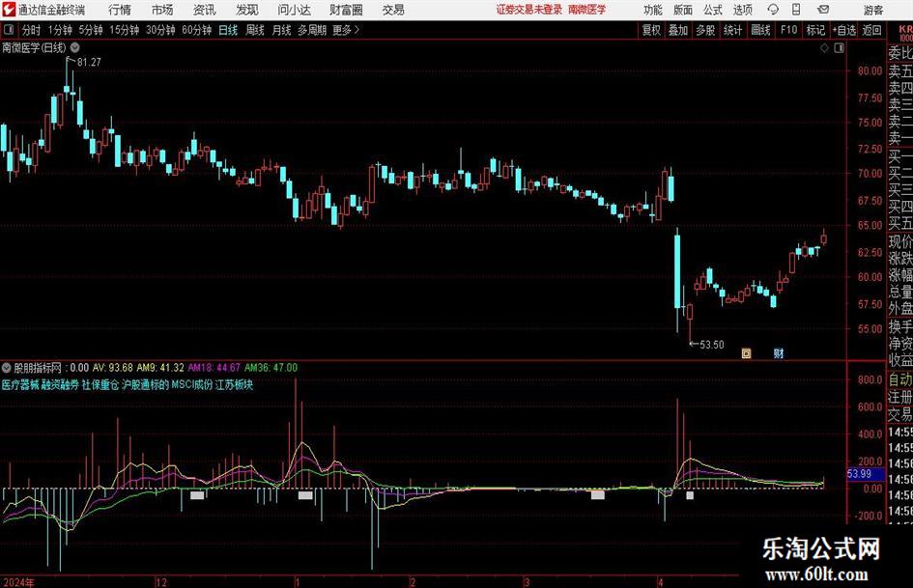Click the 多股 toolbar button
This screenshot has width=913, height=588.
(x=705, y=30)
